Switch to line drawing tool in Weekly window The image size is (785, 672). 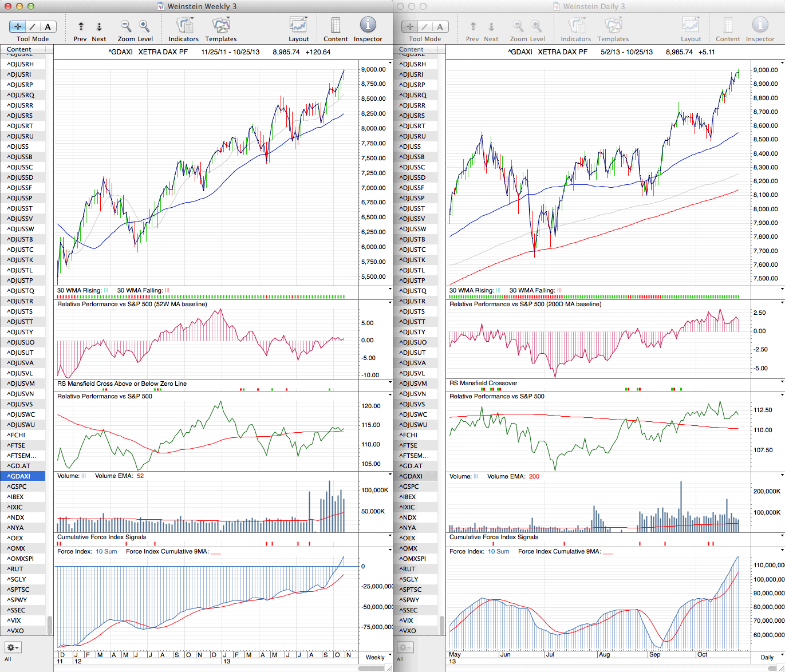coord(33,26)
